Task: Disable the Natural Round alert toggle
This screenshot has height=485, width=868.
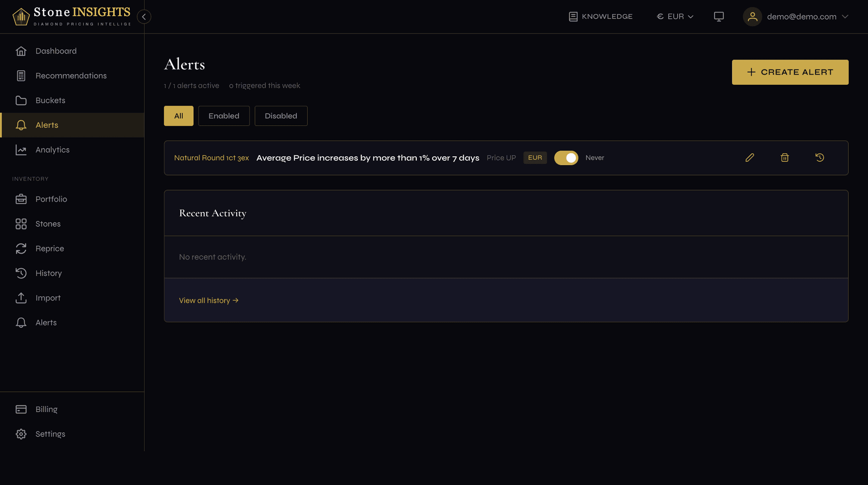Action: (566, 157)
